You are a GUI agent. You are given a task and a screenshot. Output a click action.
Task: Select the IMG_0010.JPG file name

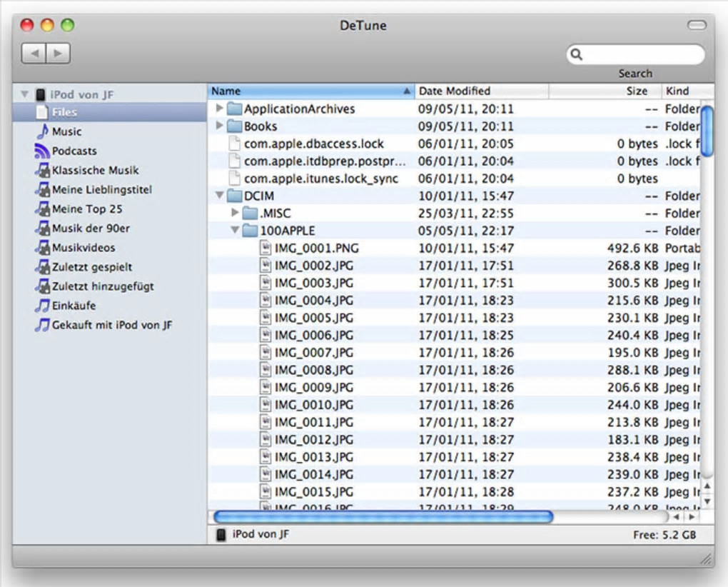tap(314, 405)
